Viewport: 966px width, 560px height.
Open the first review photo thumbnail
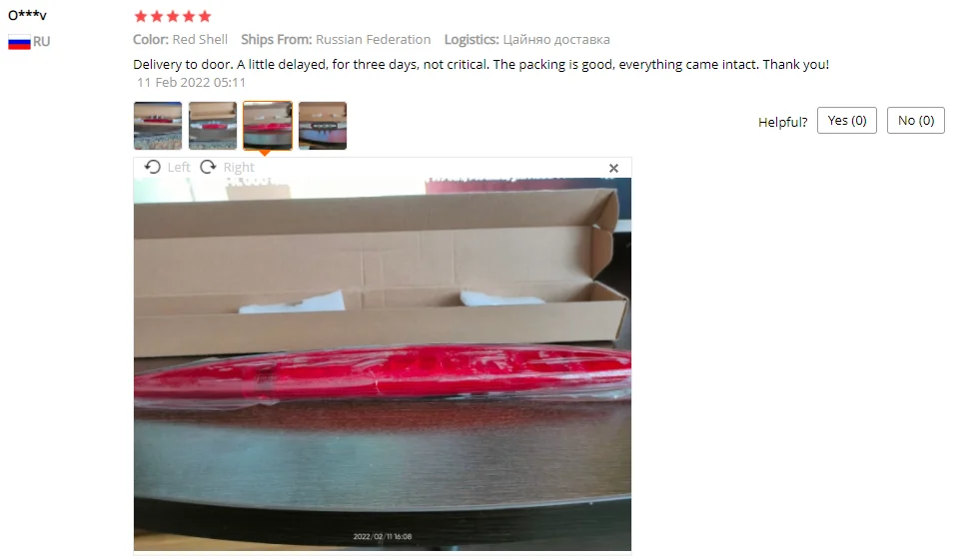tap(158, 126)
